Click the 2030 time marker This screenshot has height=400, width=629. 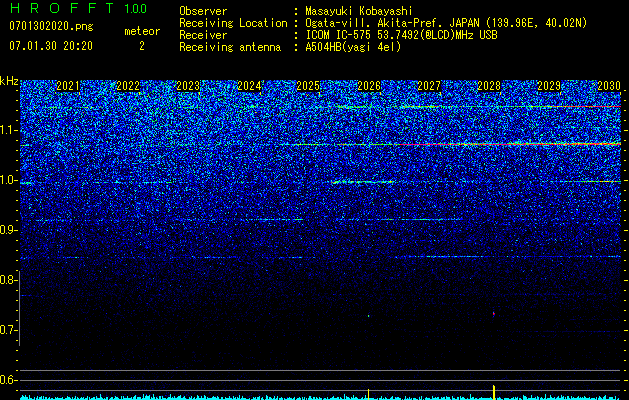[609, 86]
